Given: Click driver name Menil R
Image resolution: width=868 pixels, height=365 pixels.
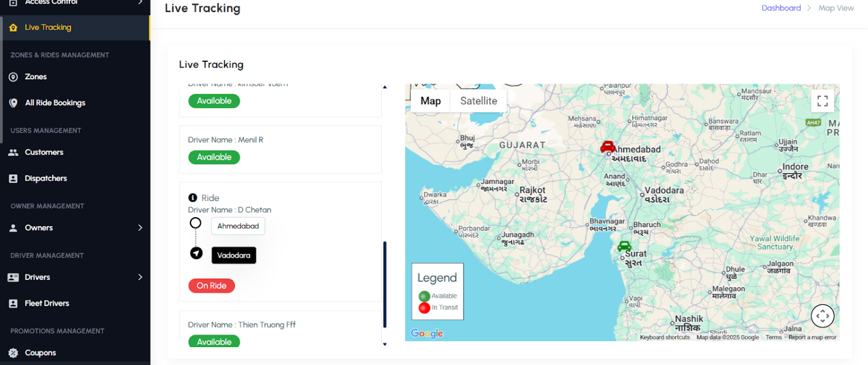Looking at the screenshot, I should 251,140.
